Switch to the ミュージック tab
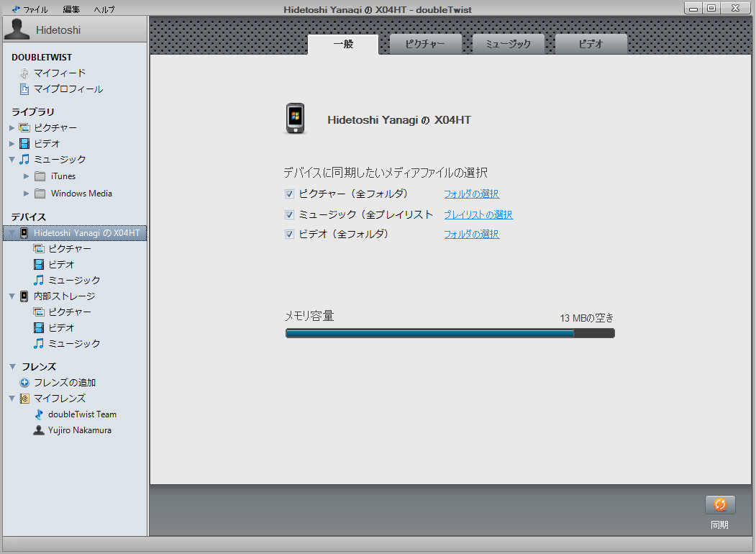 [x=508, y=44]
